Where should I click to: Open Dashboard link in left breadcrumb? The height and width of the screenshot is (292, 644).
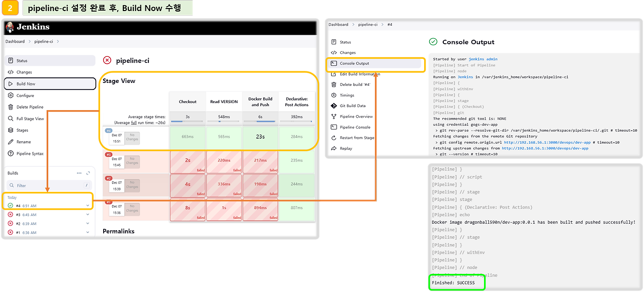click(x=15, y=42)
